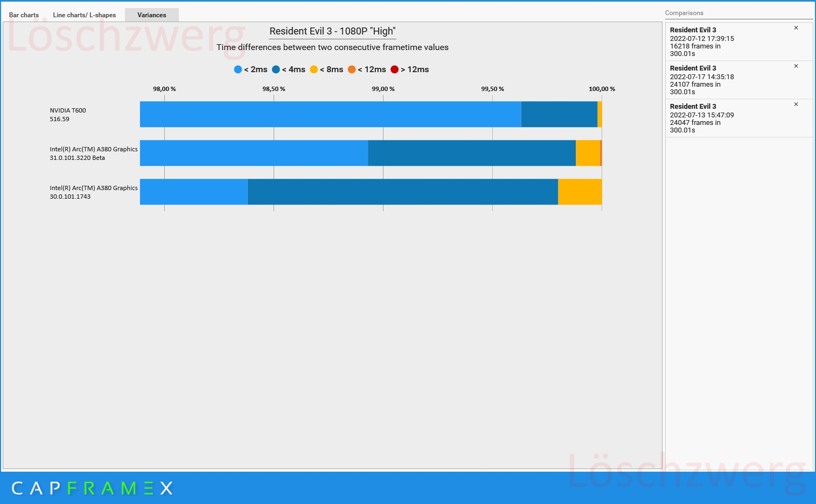This screenshot has height=504, width=816.
Task: Click the NVIDIA T600 < 2ms bar segment
Action: tap(330, 114)
